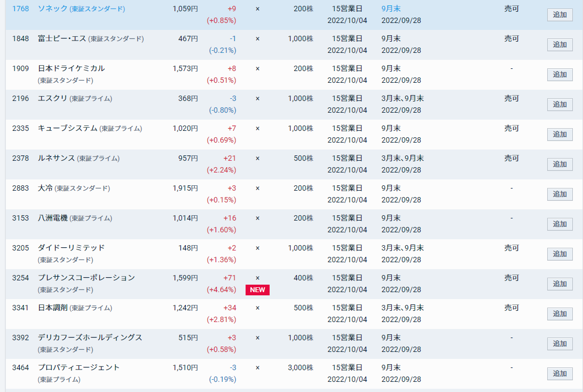Add 日本調剤 using 追加 button
This screenshot has height=392, width=583.
(x=560, y=314)
